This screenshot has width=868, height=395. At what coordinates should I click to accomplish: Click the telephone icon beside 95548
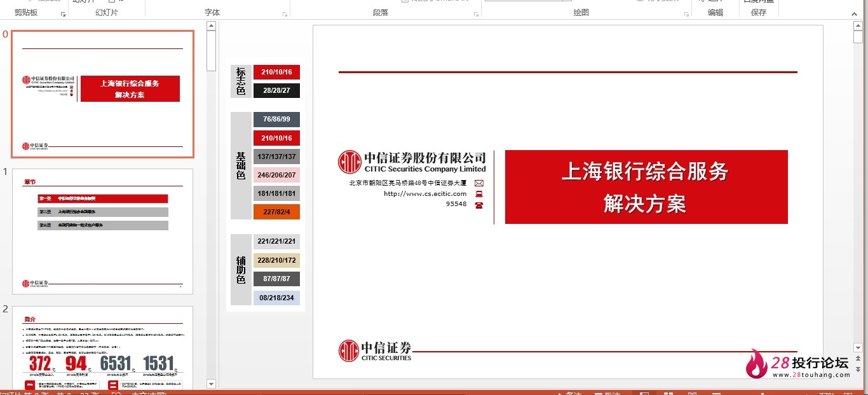point(479,205)
